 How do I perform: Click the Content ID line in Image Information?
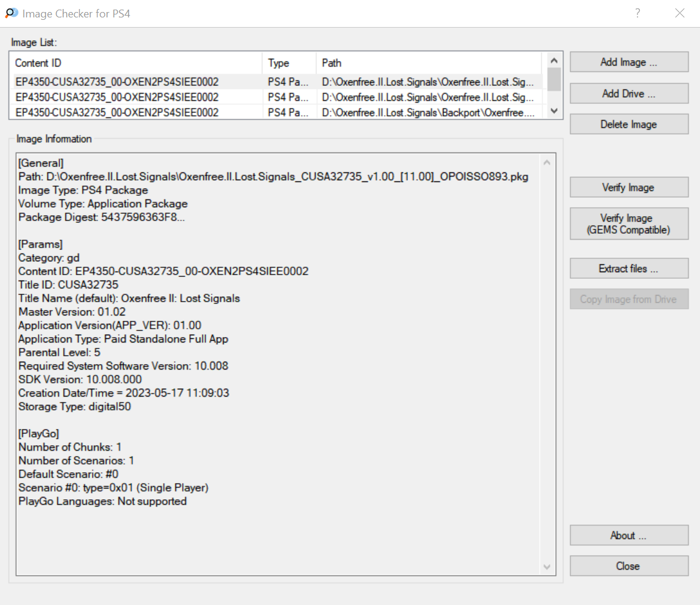(163, 271)
